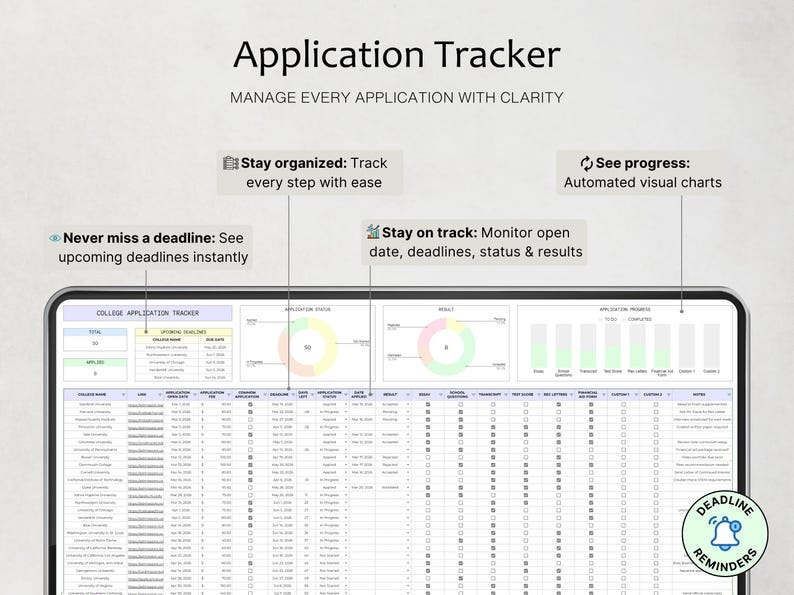794x595 pixels.
Task: Toggle Harvard University Essay checkbox
Action: coord(428,412)
